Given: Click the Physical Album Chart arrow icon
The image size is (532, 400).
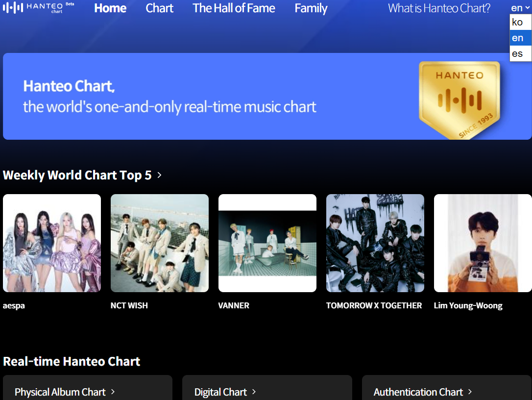Looking at the screenshot, I should pos(113,392).
